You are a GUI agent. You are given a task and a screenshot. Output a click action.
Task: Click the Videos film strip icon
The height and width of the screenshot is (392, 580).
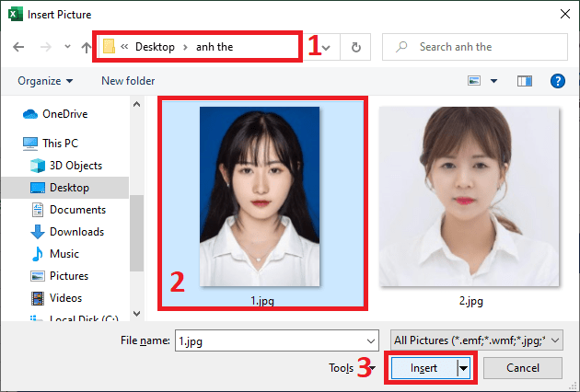click(x=38, y=298)
